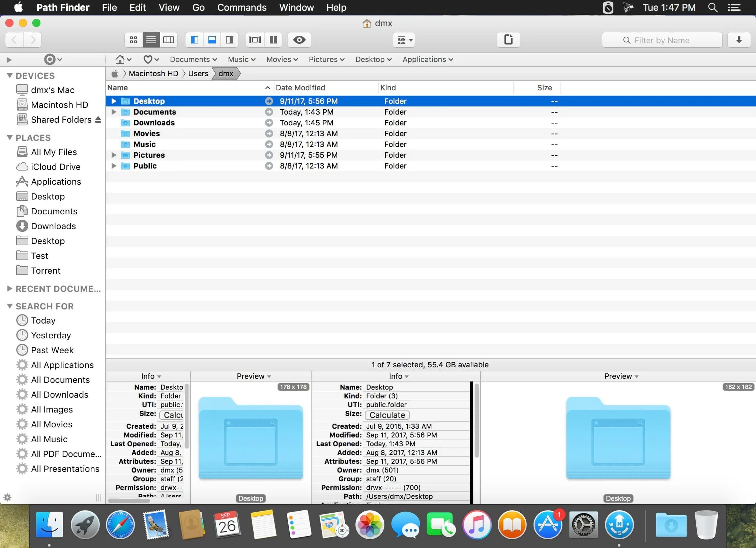Open the Home favorites dropdown
The height and width of the screenshot is (548, 756).
123,59
